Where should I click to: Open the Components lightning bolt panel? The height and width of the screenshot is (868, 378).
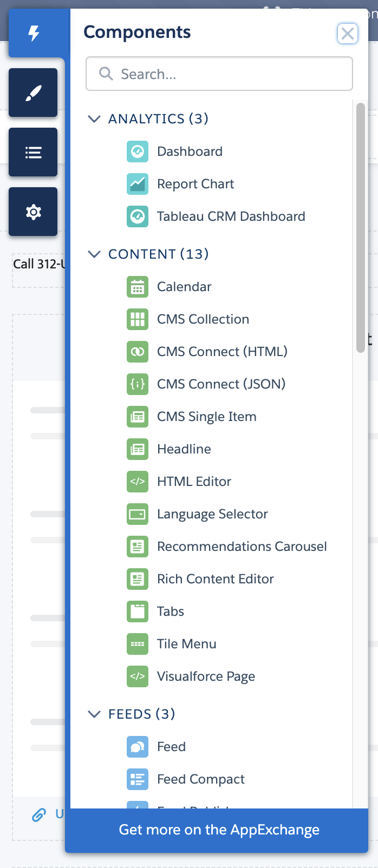[35, 33]
